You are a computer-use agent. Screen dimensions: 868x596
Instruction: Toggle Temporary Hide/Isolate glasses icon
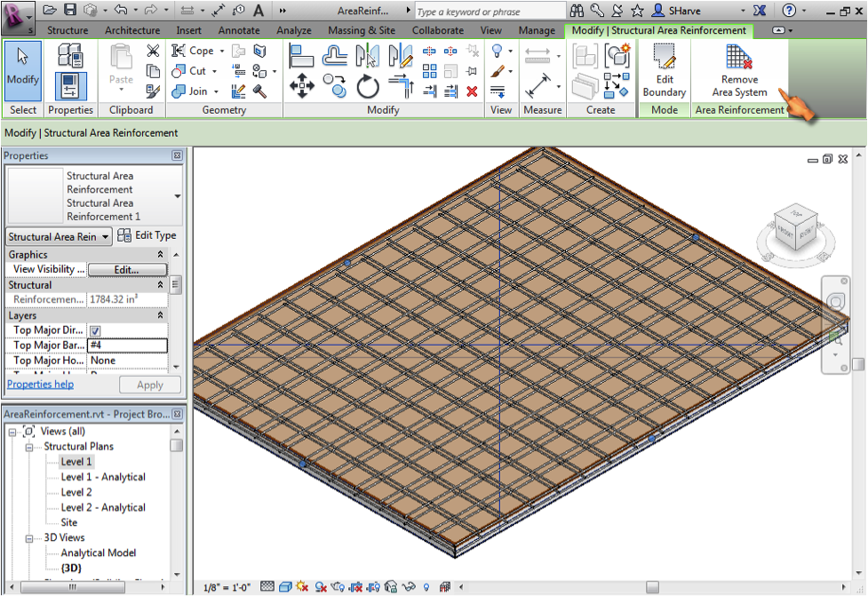coord(410,586)
